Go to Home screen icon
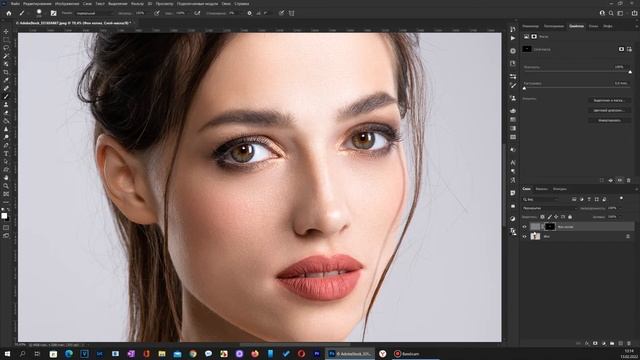This screenshot has height=360, width=640. [9, 13]
